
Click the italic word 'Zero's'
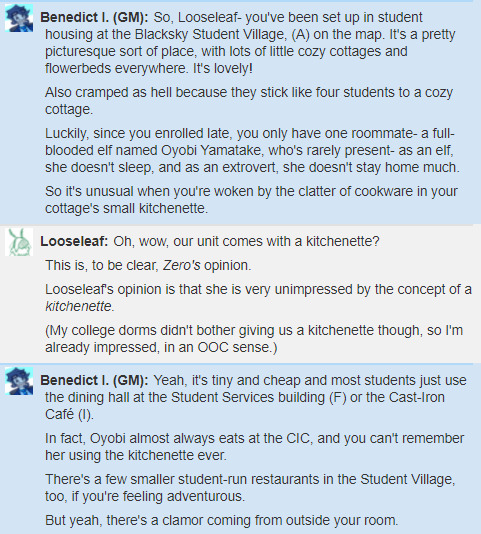(182, 265)
